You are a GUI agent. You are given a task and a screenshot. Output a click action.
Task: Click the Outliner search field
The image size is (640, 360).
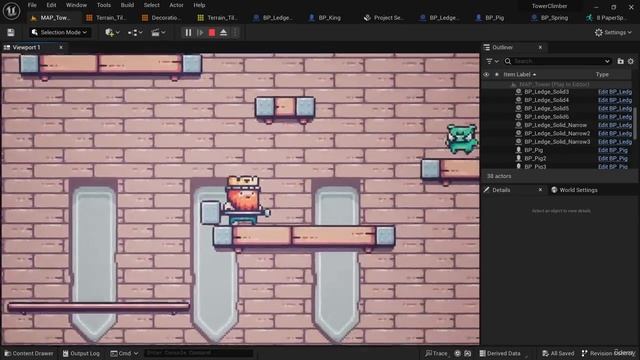[558, 61]
